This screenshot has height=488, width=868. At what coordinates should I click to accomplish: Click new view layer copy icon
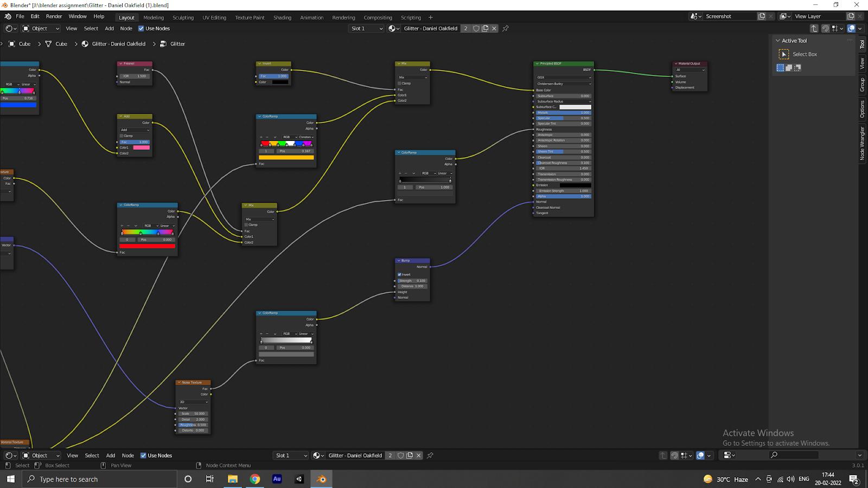point(851,16)
